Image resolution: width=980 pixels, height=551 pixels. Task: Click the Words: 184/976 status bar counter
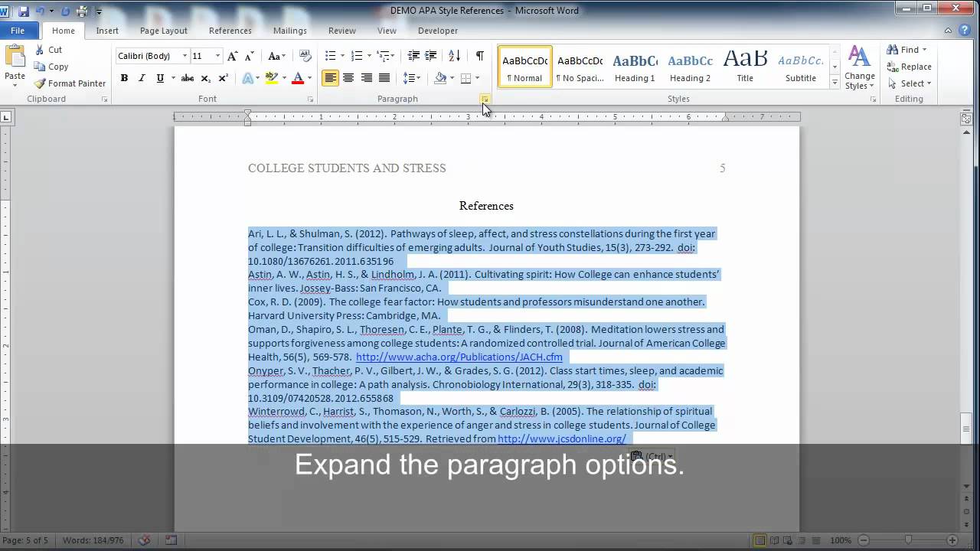(93, 540)
